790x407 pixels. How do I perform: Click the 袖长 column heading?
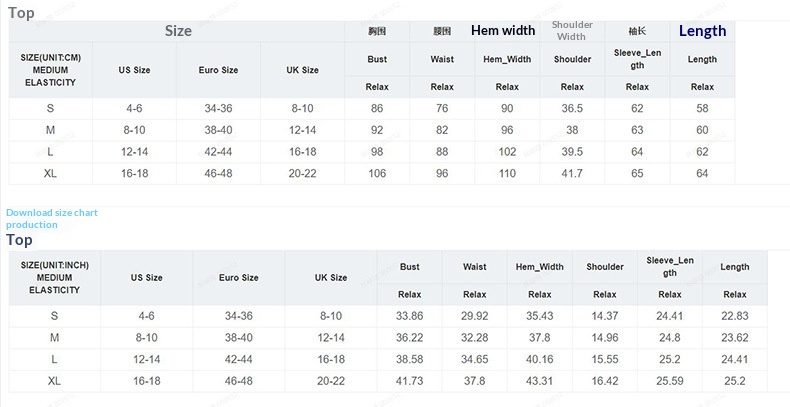point(637,31)
